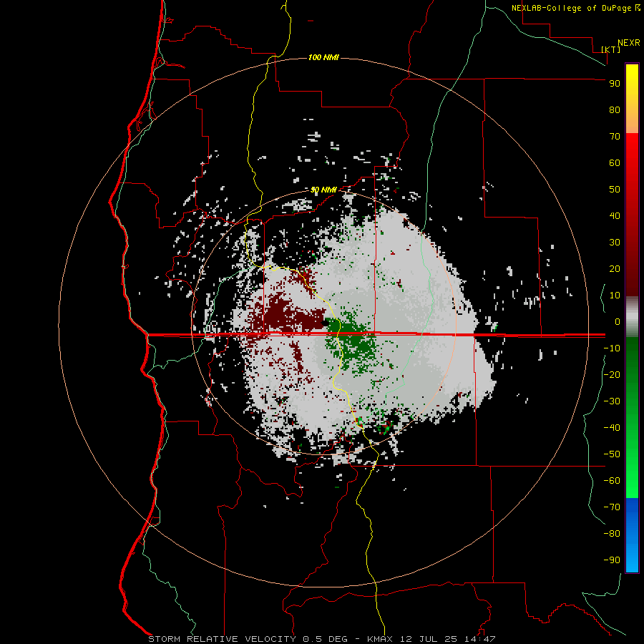
Task: Click the bright green segment of color bar
Action: coord(632,472)
